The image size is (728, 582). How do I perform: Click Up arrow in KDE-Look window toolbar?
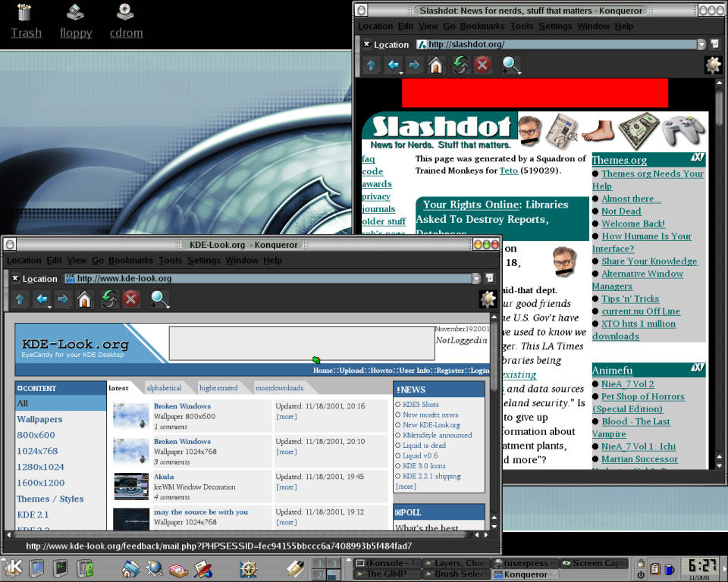(20, 300)
